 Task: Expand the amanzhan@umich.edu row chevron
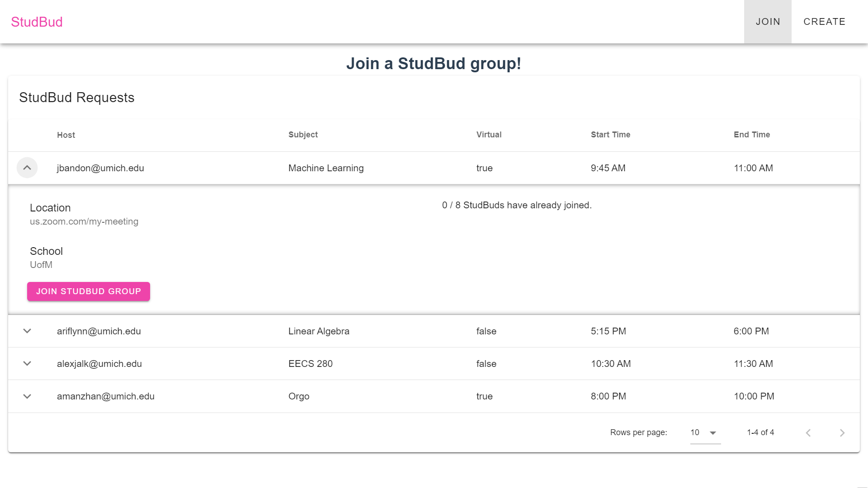[27, 396]
